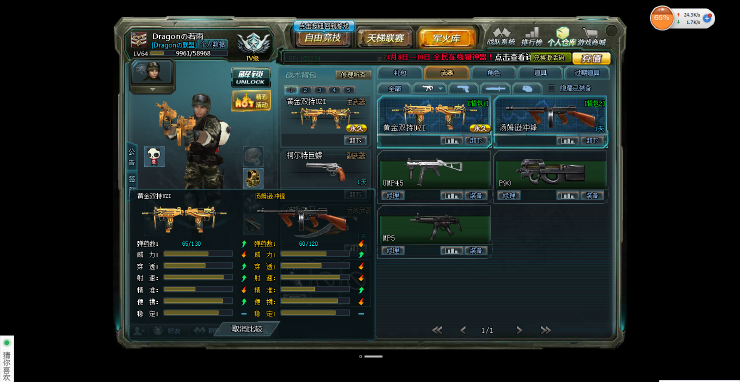The width and height of the screenshot is (740, 382).
Task: Toggle the hide-equipped-items checkbox
Action: click(x=551, y=88)
